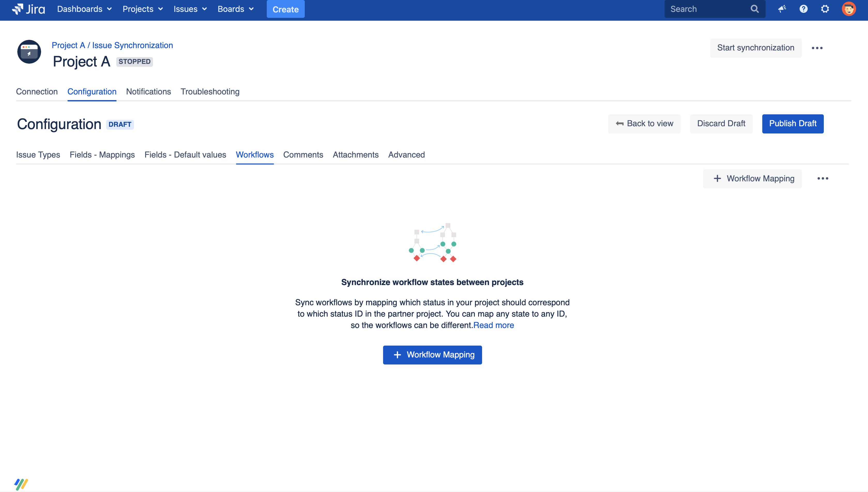
Task: Click the Publish Draft button
Action: pos(793,124)
